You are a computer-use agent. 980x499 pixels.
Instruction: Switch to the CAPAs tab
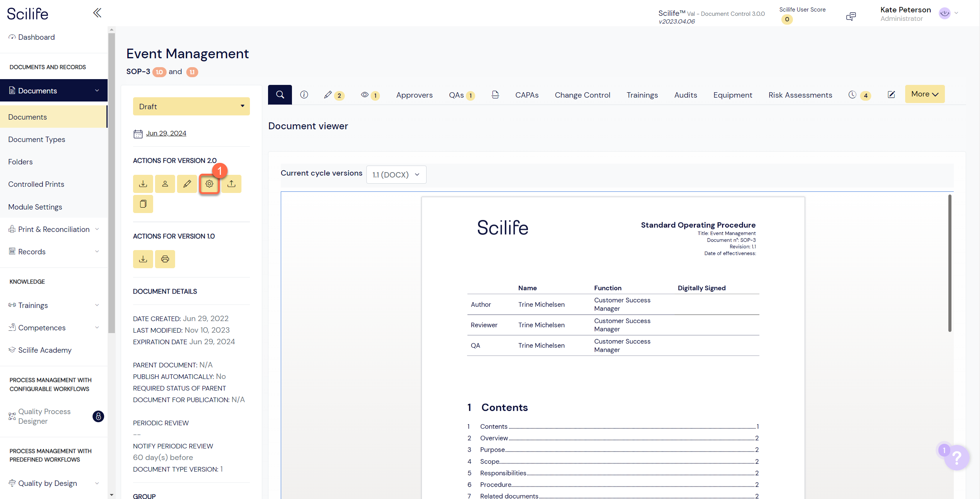(527, 95)
